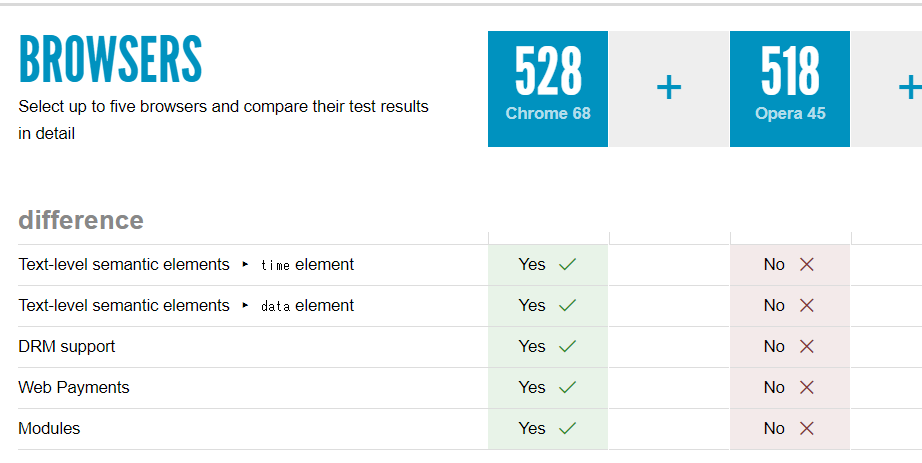Select the Chrome 68 score tile
The image size is (922, 463).
coord(548,89)
